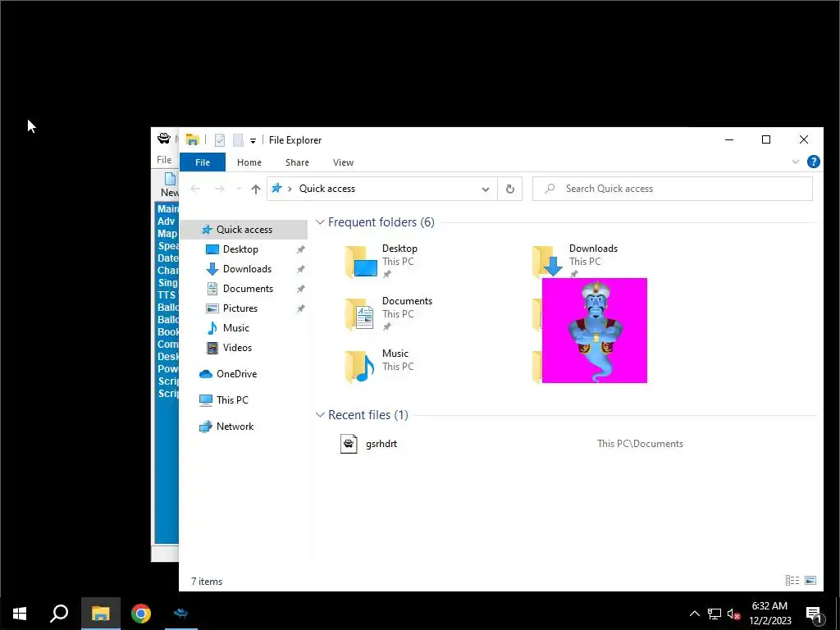The image size is (840, 630).
Task: Select Desktop in navigation pane
Action: [x=240, y=249]
